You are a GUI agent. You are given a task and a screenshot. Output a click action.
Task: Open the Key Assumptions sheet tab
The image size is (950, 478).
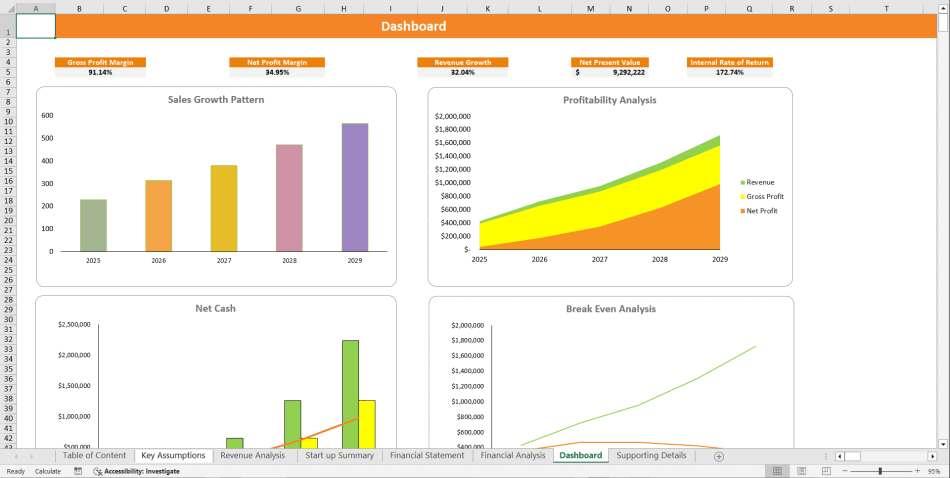coord(173,455)
